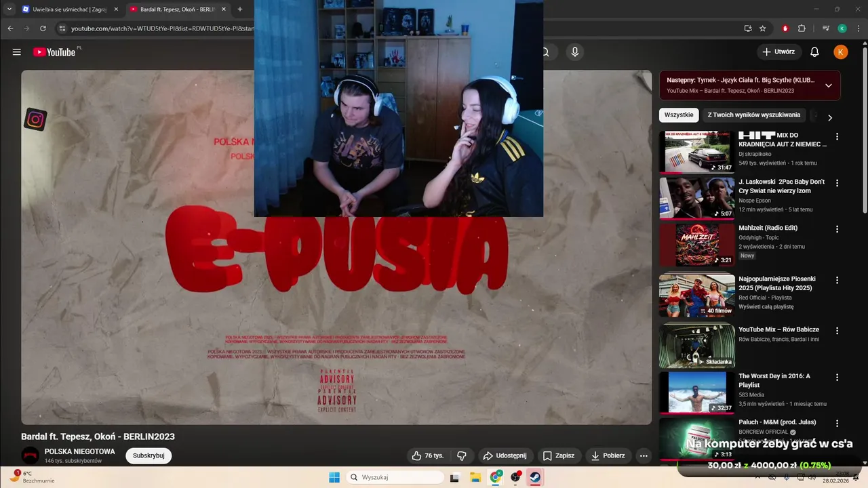868x488 pixels.
Task: Go back with the browser back arrow
Action: [x=10, y=28]
